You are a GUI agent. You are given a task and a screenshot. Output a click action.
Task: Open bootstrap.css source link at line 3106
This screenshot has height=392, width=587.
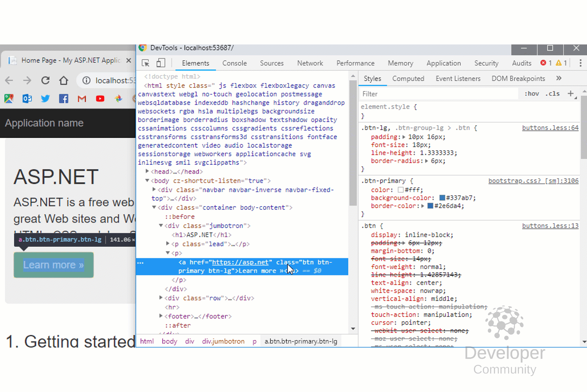coord(533,181)
